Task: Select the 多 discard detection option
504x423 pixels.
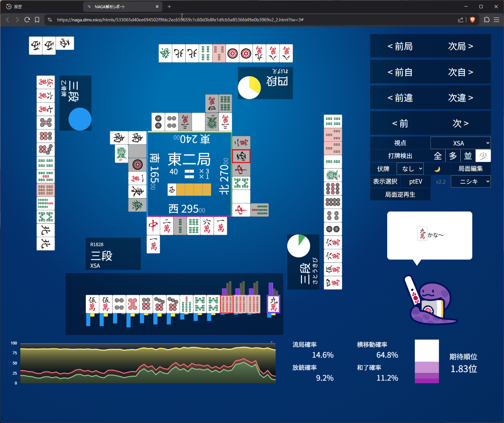Action: (453, 156)
